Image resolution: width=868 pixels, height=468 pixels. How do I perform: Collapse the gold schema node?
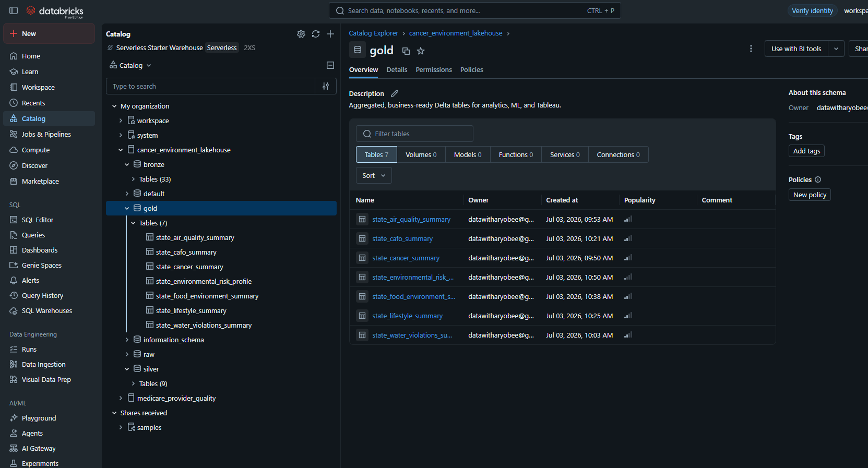pos(127,208)
